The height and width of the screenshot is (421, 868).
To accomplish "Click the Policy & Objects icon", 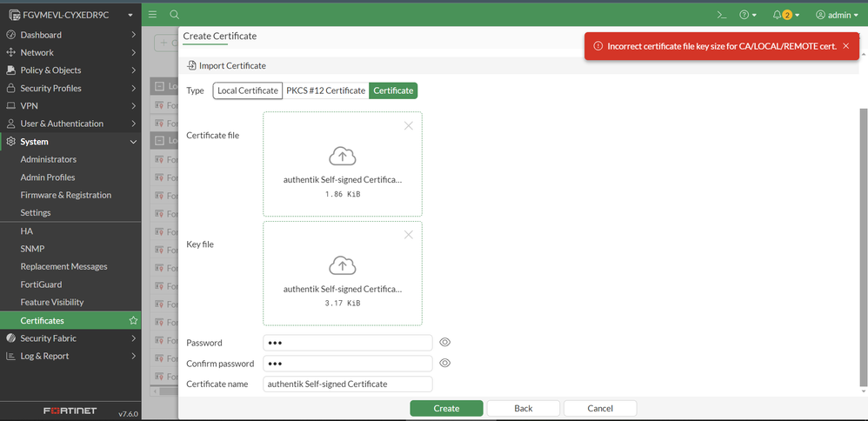I will [x=10, y=70].
